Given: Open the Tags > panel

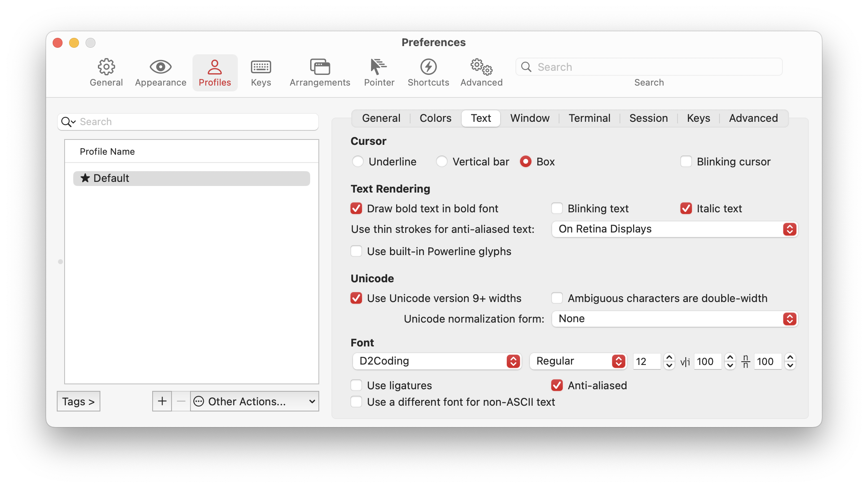Looking at the screenshot, I should (79, 401).
